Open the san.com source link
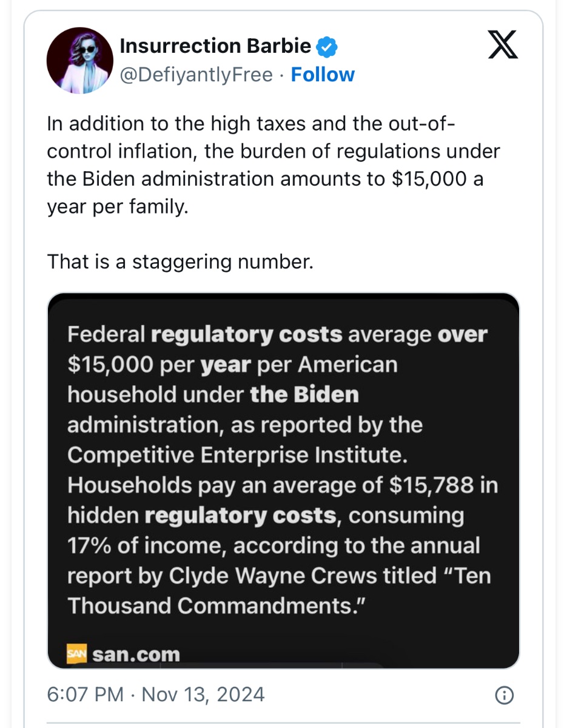Image resolution: width=567 pixels, height=728 pixels. point(136,654)
